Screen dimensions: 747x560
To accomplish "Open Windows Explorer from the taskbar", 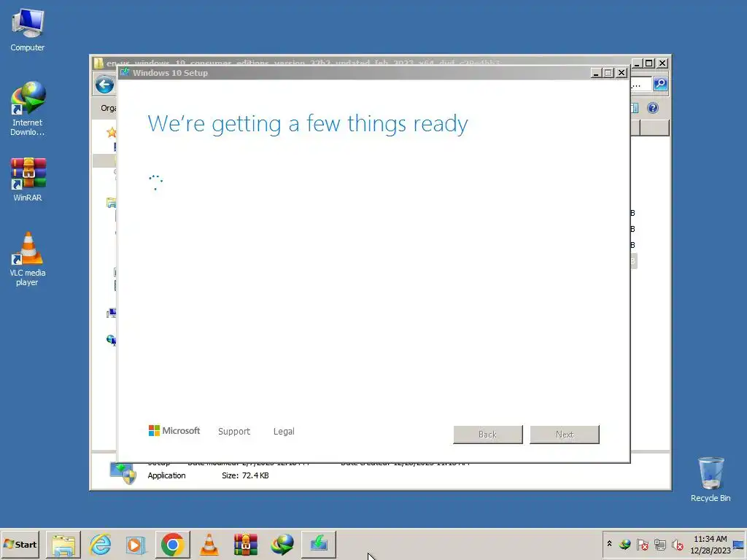I will coord(63,544).
